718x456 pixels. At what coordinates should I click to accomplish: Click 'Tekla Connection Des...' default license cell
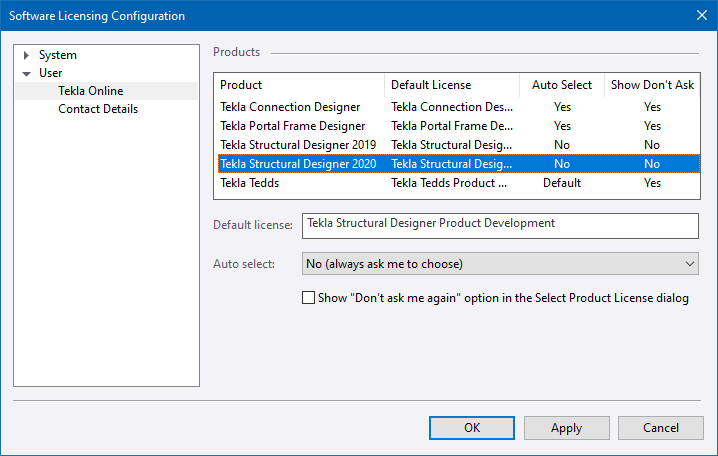[x=452, y=107]
